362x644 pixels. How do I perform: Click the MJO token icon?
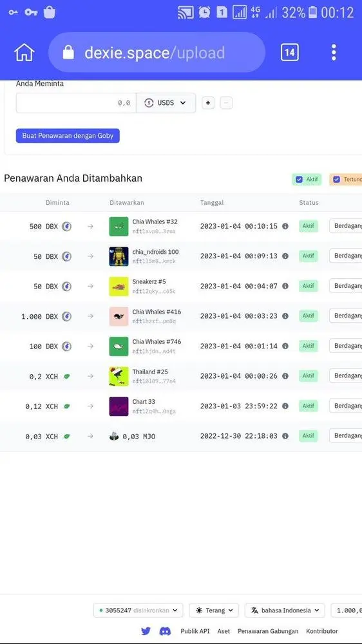pyautogui.click(x=114, y=436)
